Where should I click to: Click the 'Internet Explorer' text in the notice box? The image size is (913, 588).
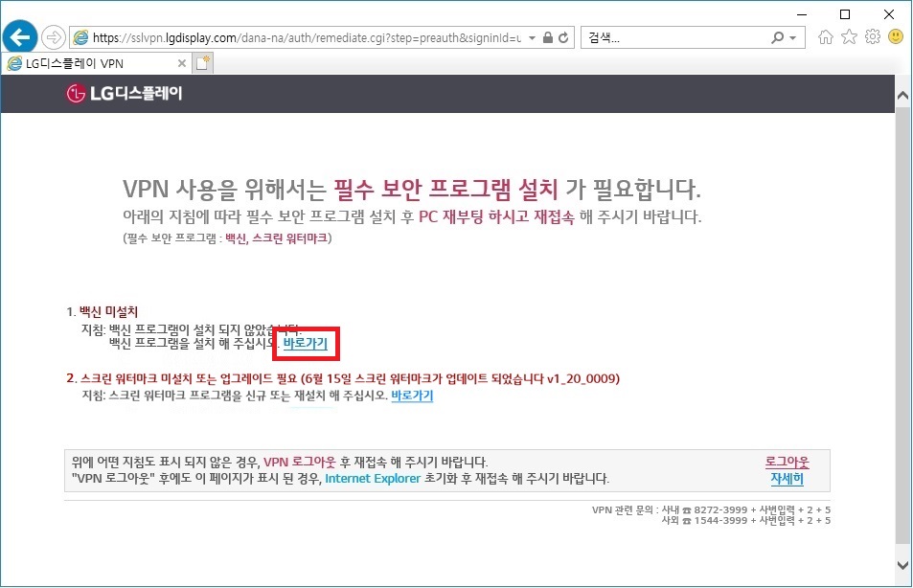(x=373, y=479)
